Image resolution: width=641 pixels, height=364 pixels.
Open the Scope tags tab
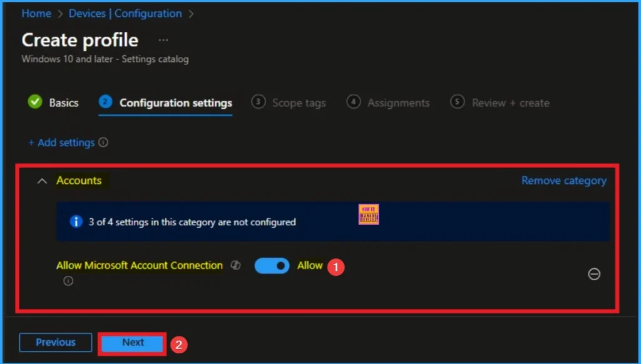pos(298,102)
